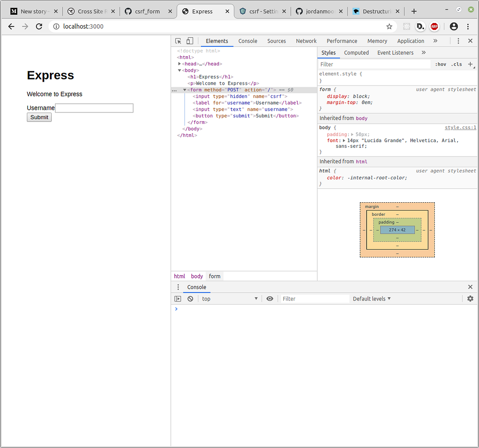The width and height of the screenshot is (479, 448).
Task: Clear the console icon
Action: point(190,299)
